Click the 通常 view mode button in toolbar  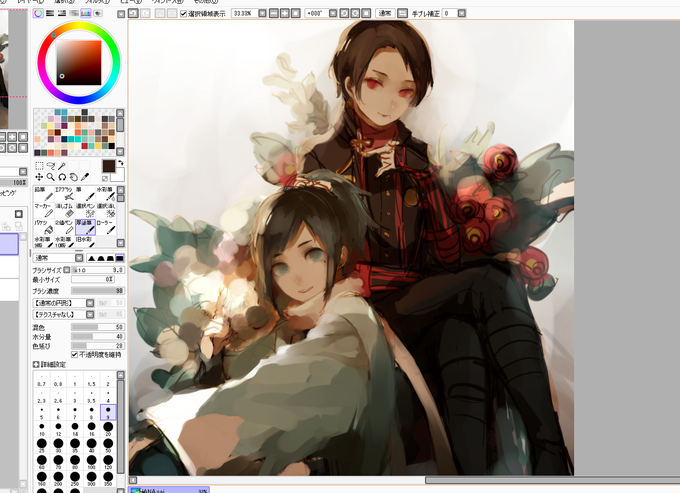[x=385, y=13]
